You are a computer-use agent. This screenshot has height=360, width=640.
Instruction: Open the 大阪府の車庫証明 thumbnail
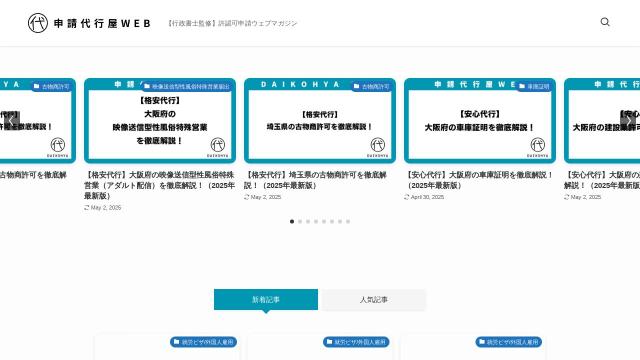(x=480, y=121)
